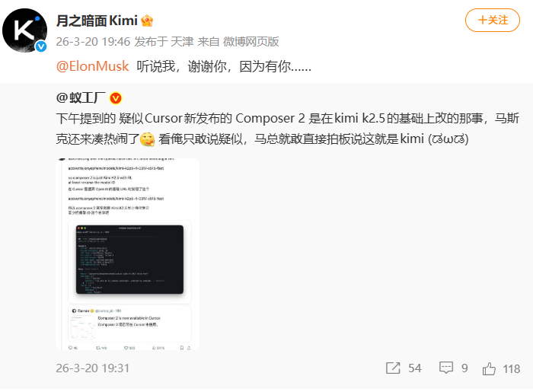Click the blue verified badge on the avatar
This screenshot has height=392, width=533.
(x=41, y=46)
